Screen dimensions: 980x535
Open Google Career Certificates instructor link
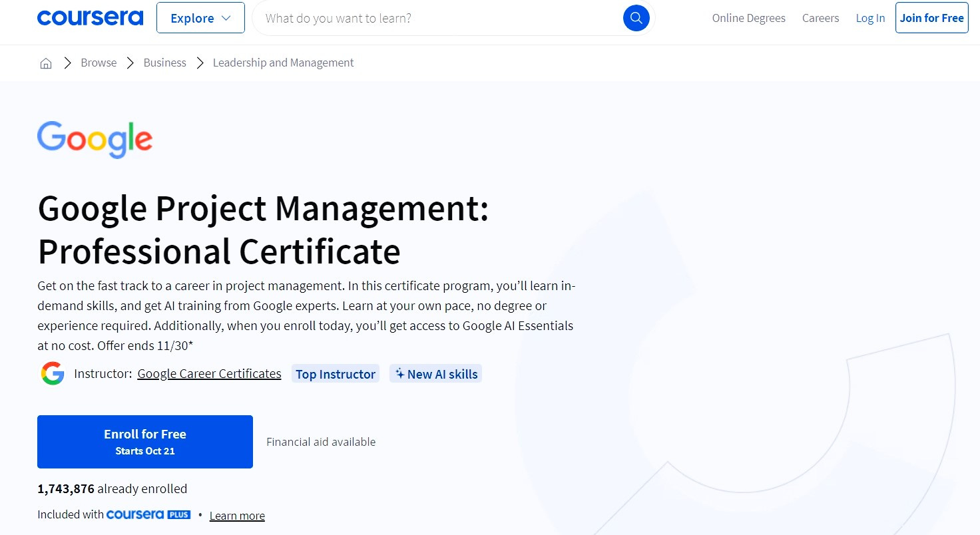[x=209, y=374]
